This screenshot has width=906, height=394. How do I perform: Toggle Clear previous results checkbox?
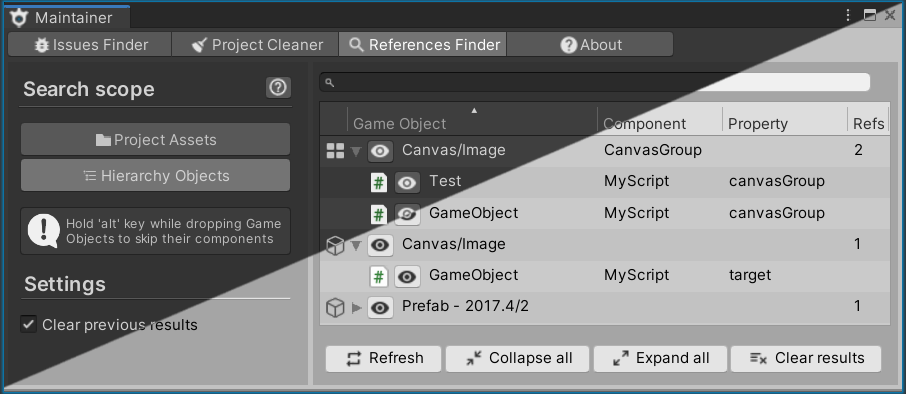tap(28, 324)
